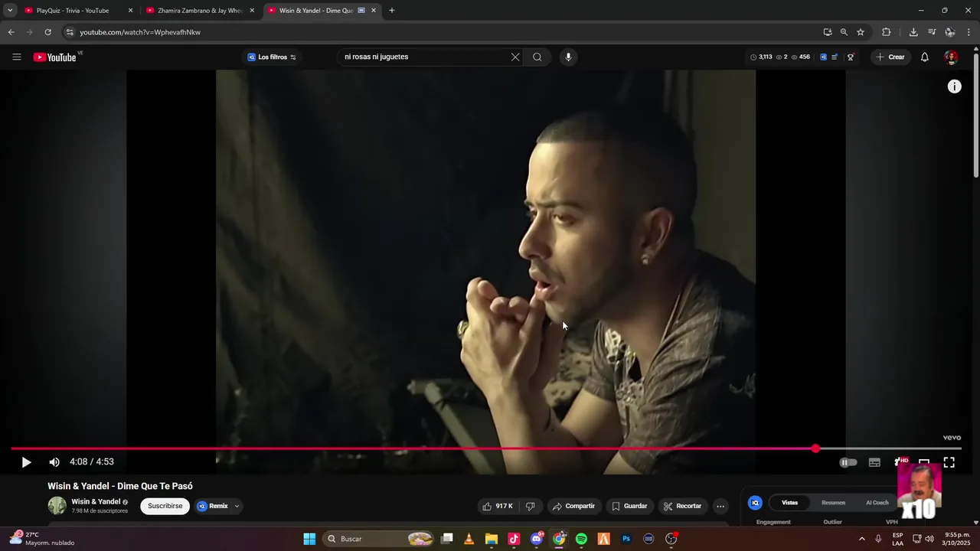Open more actions three-dot menu
This screenshot has height=551, width=980.
pos(720,506)
